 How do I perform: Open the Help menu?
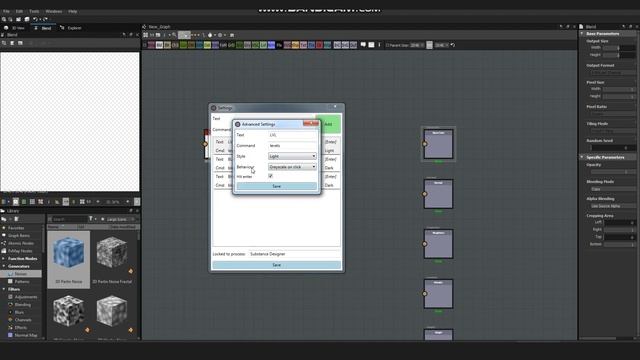click(73, 11)
